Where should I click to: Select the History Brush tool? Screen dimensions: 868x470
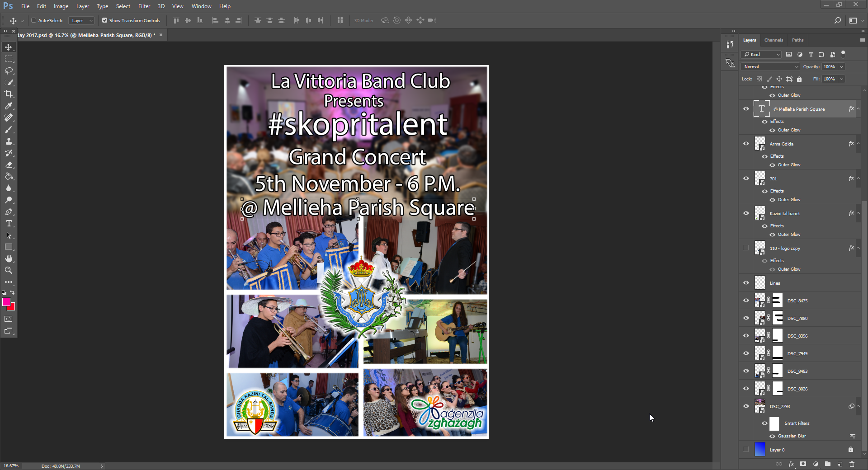pyautogui.click(x=9, y=153)
